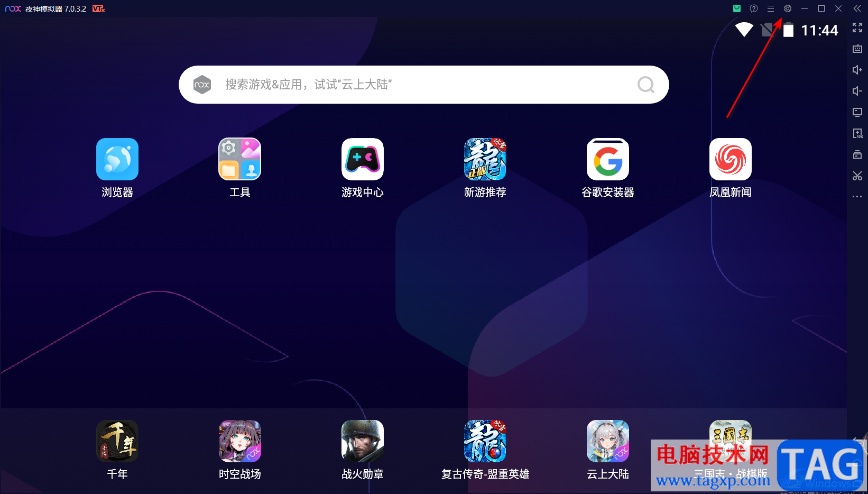Click the 11:44 clock in status bar

point(820,30)
